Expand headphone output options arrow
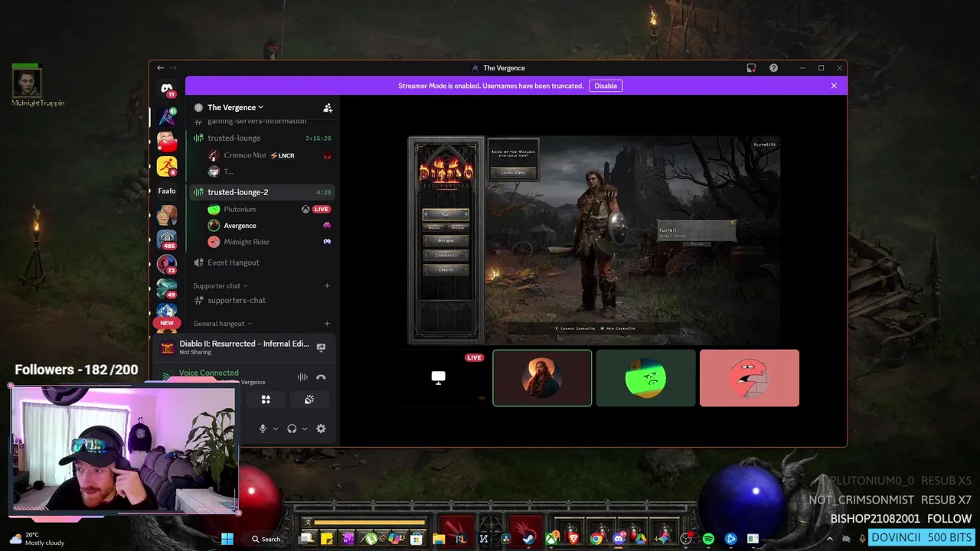 tap(305, 429)
